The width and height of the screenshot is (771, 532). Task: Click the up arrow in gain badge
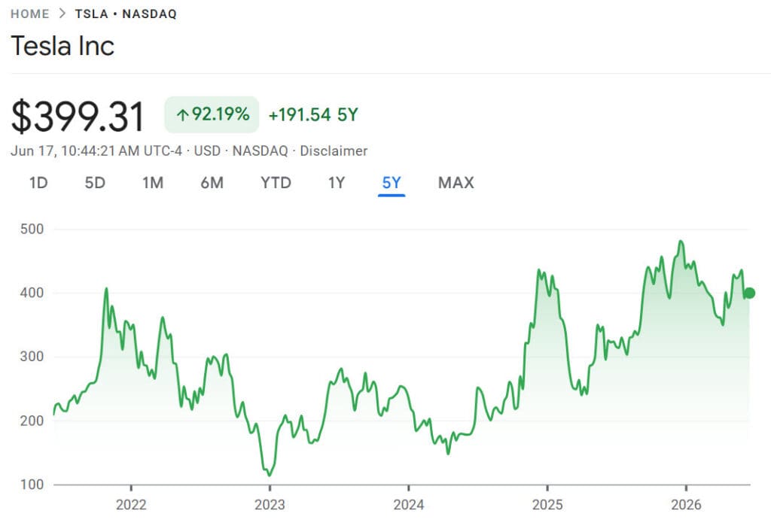coord(182,115)
